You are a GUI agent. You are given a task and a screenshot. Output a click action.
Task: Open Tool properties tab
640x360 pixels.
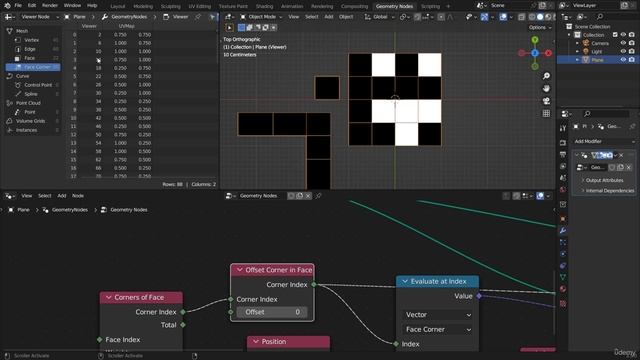click(563, 128)
